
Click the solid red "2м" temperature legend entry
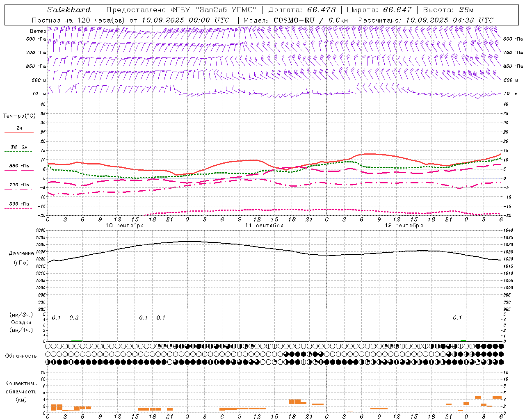tap(19, 128)
